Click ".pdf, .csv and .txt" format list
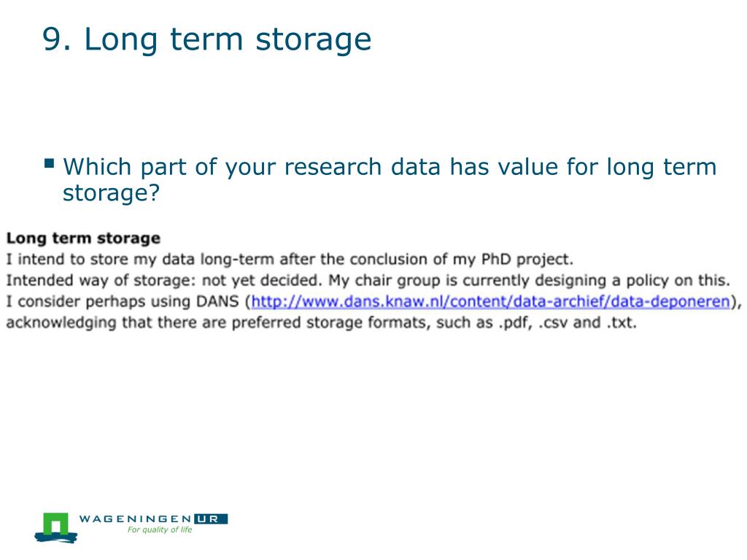Viewport: 747px width, 560px height. tap(567, 323)
